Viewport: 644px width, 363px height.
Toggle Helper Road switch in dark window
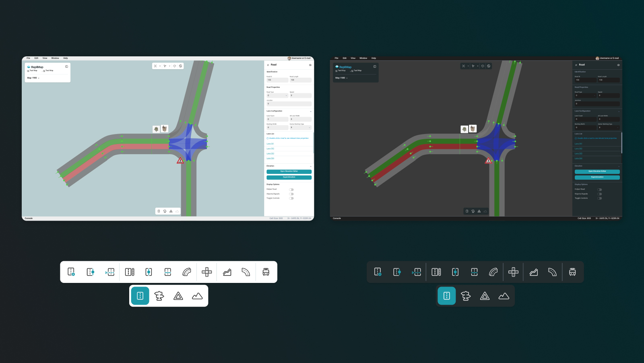pos(600,190)
